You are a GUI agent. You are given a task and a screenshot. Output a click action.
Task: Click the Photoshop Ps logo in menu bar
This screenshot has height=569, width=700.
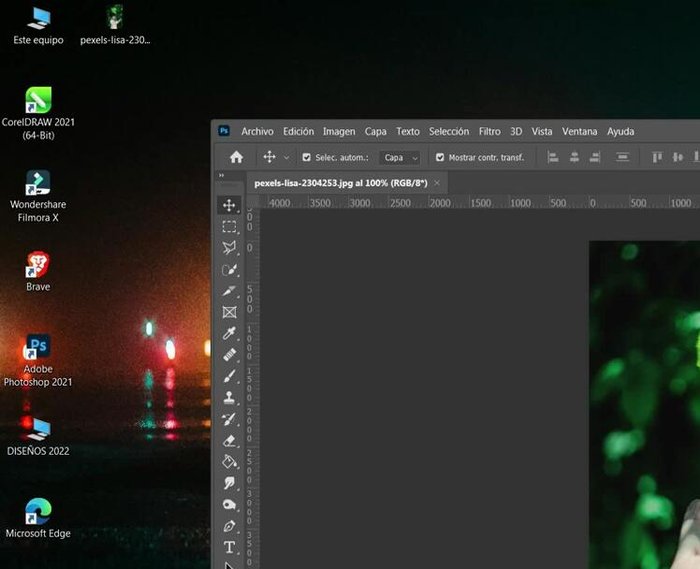[x=224, y=131]
